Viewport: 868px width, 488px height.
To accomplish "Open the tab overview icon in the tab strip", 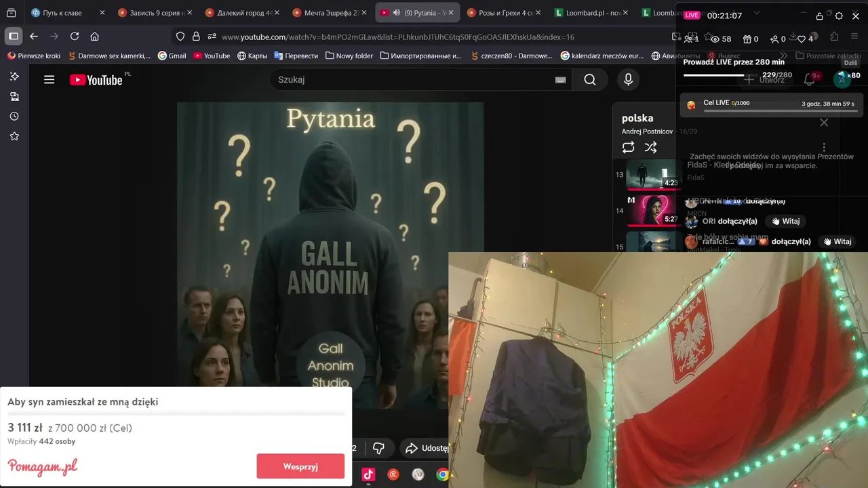I will [x=11, y=13].
